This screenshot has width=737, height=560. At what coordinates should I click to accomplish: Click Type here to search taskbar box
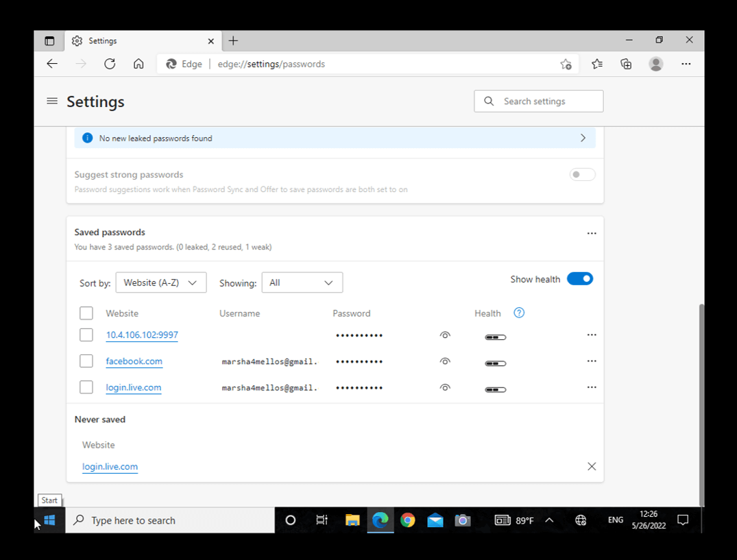point(170,520)
